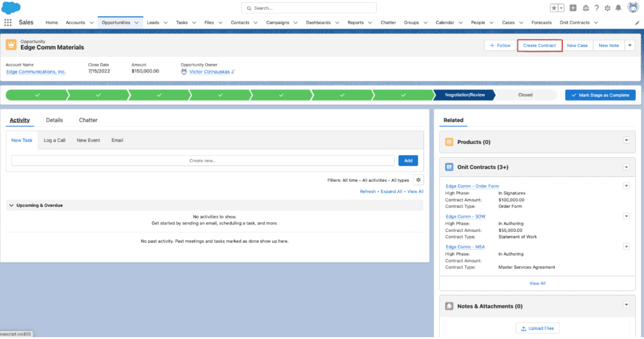Go to the Home nav tab
Screen dimensions: 644x339
click(52, 23)
